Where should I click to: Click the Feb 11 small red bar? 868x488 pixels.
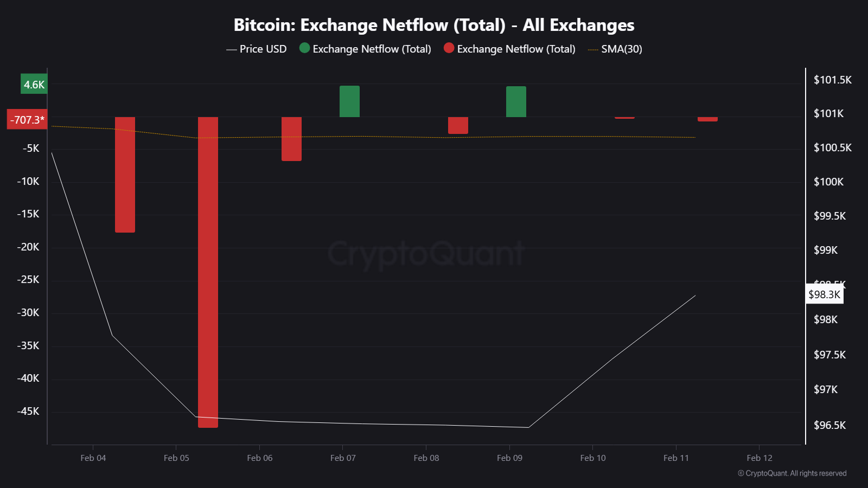707,119
